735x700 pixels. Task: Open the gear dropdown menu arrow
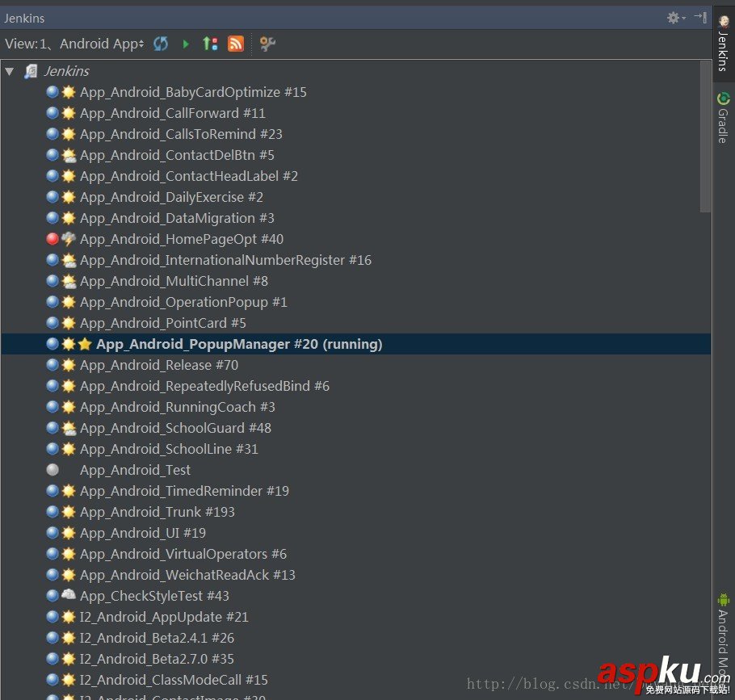point(682,18)
